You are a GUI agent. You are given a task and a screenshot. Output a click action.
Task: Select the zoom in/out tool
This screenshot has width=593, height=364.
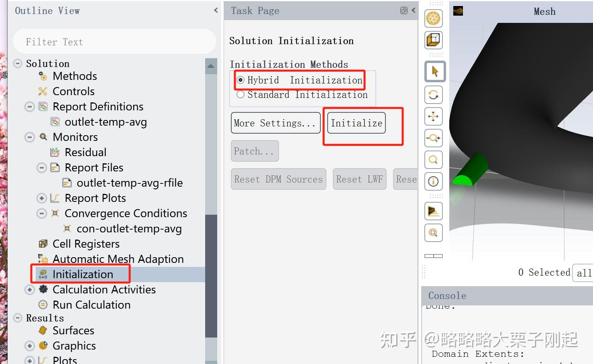click(433, 138)
